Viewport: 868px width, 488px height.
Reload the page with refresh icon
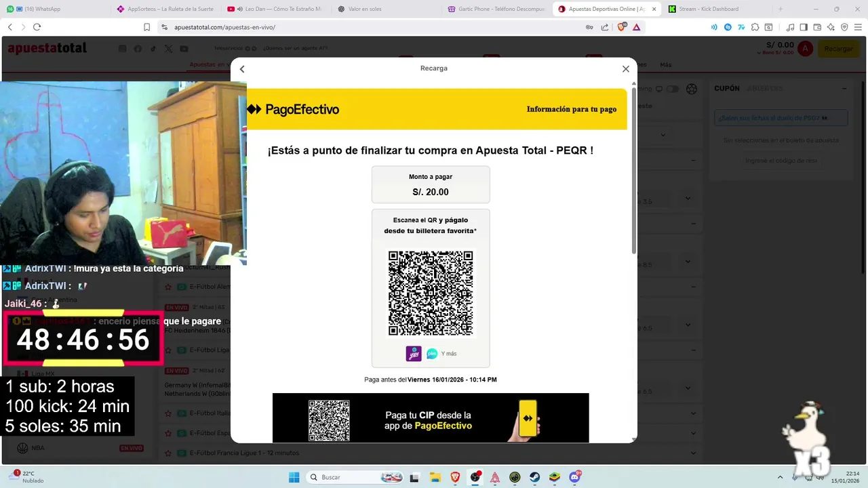pyautogui.click(x=37, y=27)
